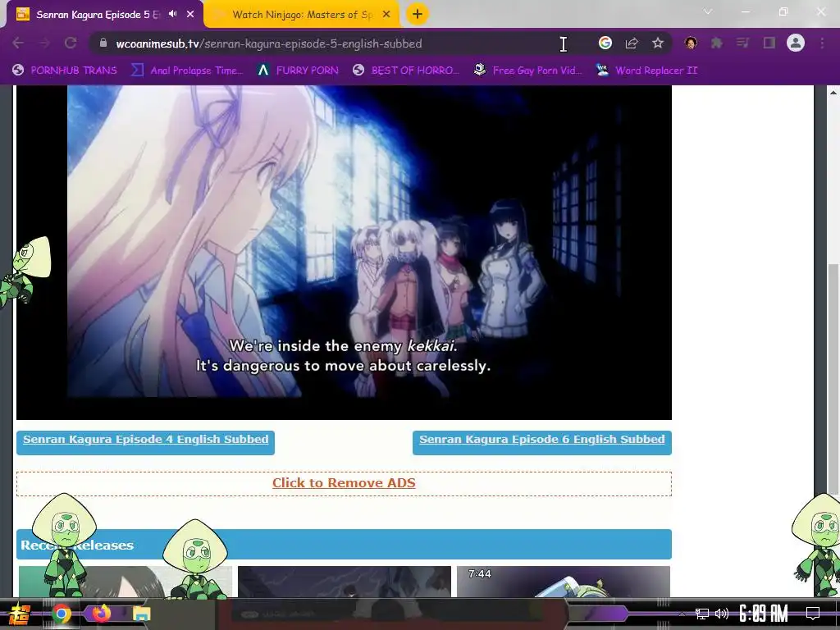The image size is (840, 630).
Task: Share this page using the share icon
Action: pyautogui.click(x=632, y=43)
